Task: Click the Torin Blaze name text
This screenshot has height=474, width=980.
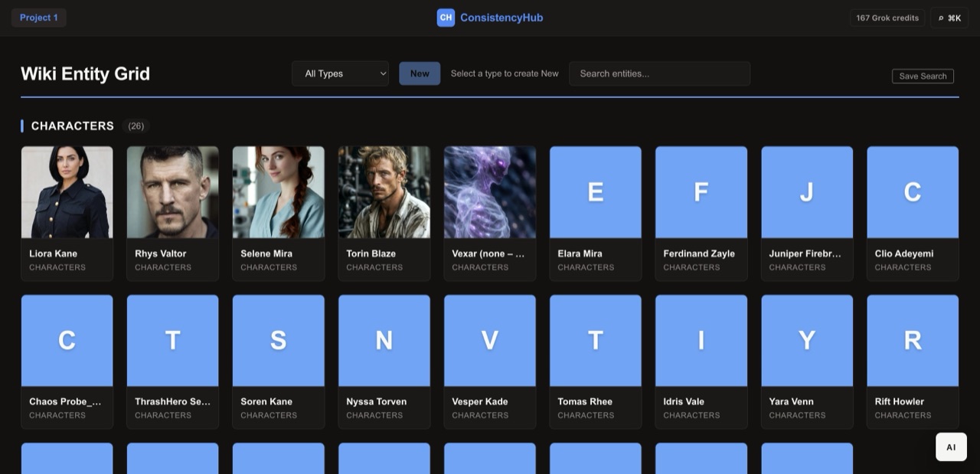Action: [x=371, y=253]
